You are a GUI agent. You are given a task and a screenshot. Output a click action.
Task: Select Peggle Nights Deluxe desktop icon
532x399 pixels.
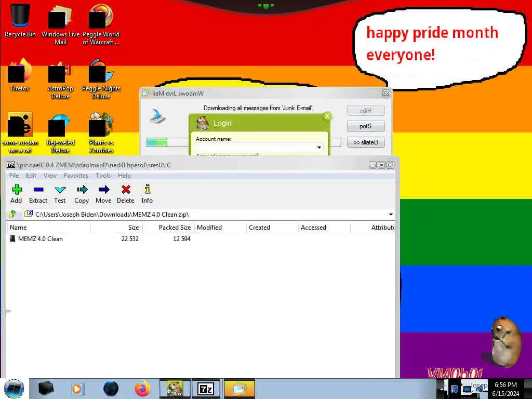(x=101, y=79)
